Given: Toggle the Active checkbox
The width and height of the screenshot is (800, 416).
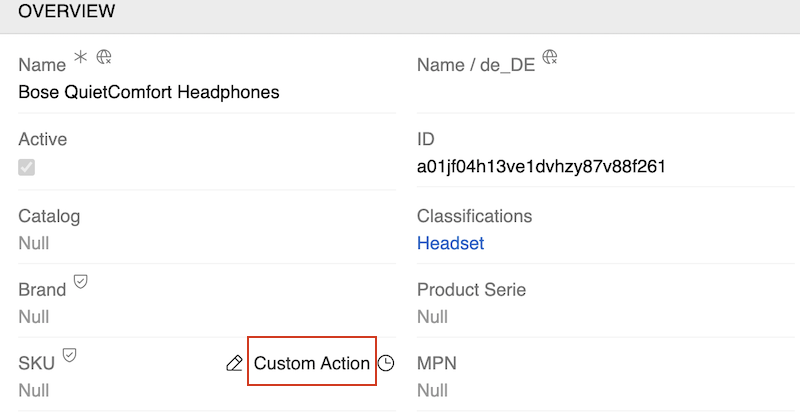Looking at the screenshot, I should pyautogui.click(x=27, y=167).
